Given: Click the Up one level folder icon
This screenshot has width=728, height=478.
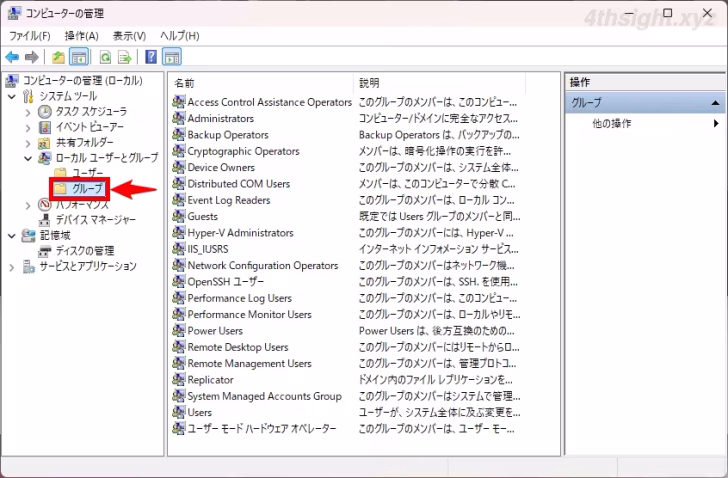Looking at the screenshot, I should 58,57.
